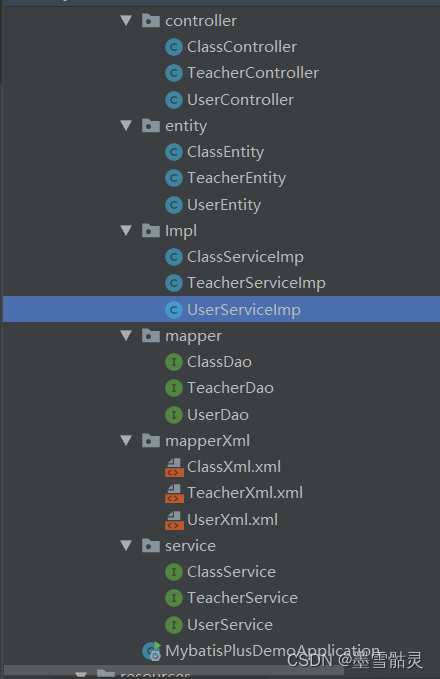Click the entity folder icon
Viewport: 440px width, 679px height.
(x=151, y=126)
